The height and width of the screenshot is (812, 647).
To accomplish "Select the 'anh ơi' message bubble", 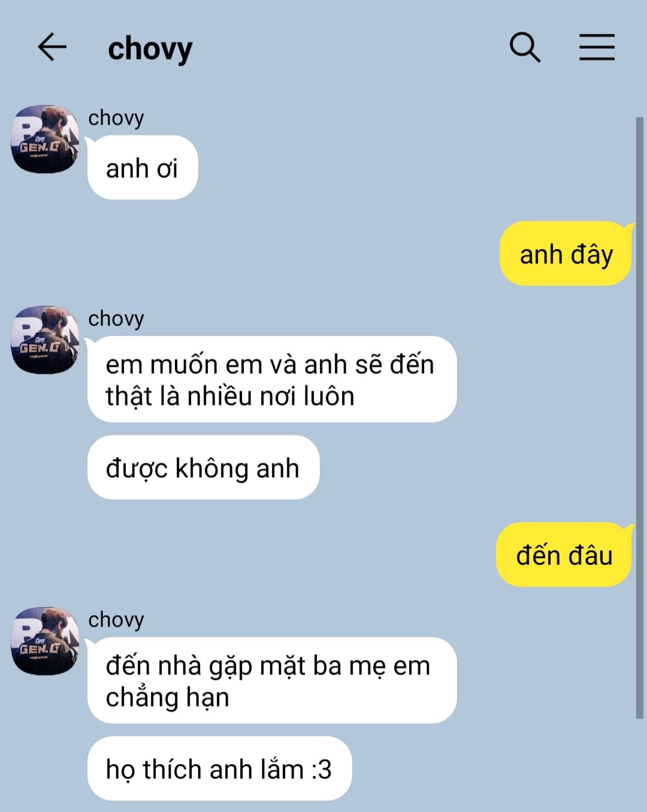I will click(143, 168).
